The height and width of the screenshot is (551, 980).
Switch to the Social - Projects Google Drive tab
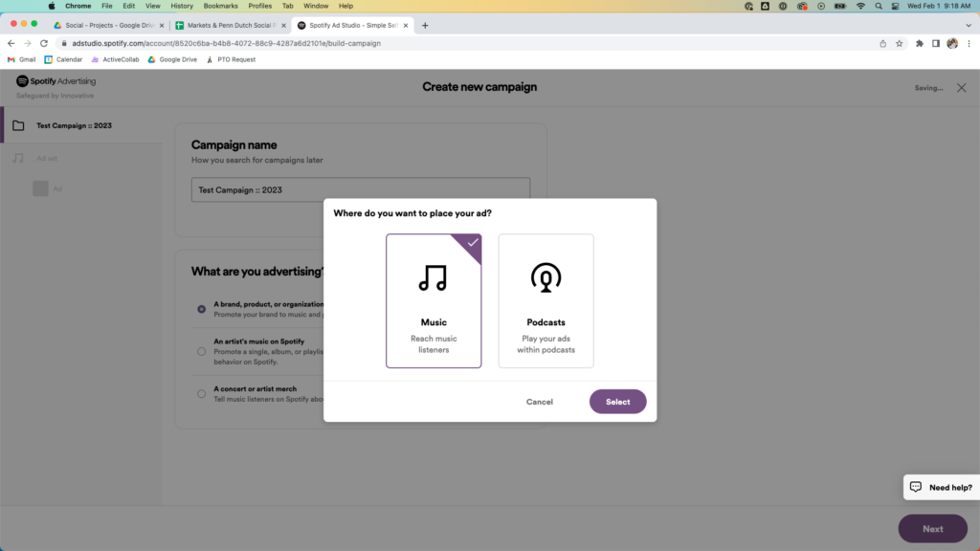(109, 25)
